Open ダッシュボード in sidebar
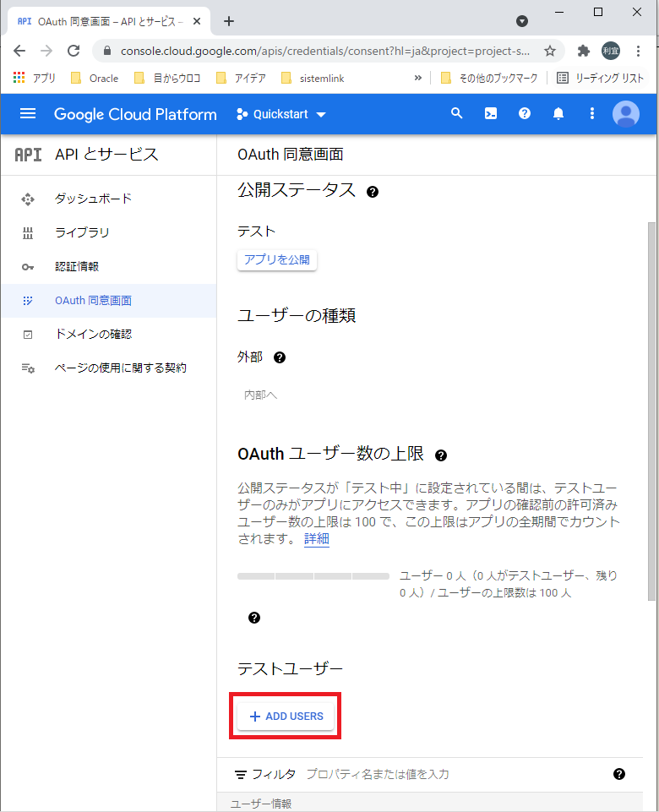Viewport: 659px width, 812px height. tap(93, 199)
